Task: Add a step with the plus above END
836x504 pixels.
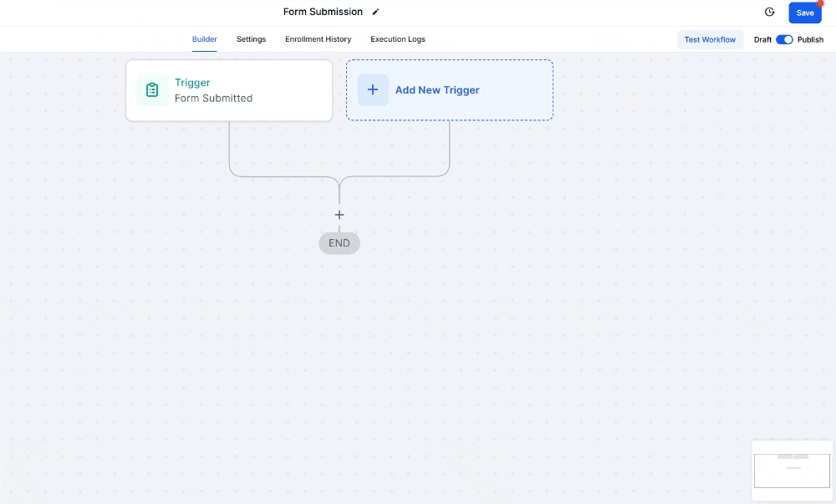Action: pos(339,215)
